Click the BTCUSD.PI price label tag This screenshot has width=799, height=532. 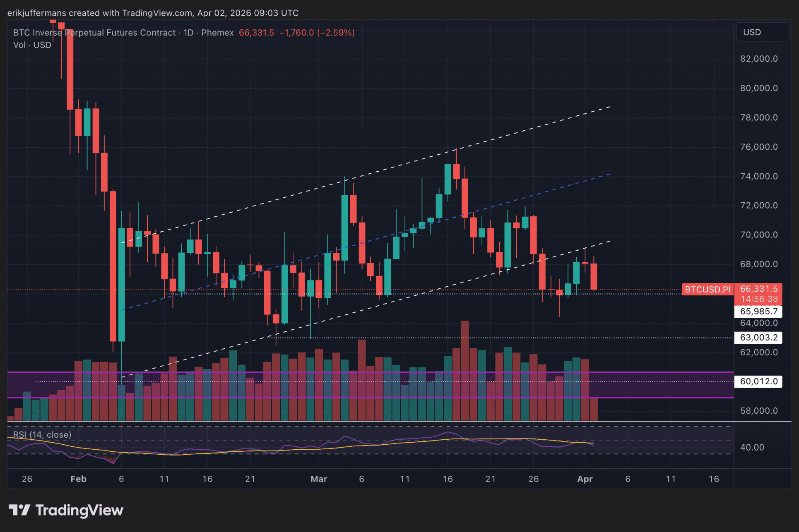707,289
